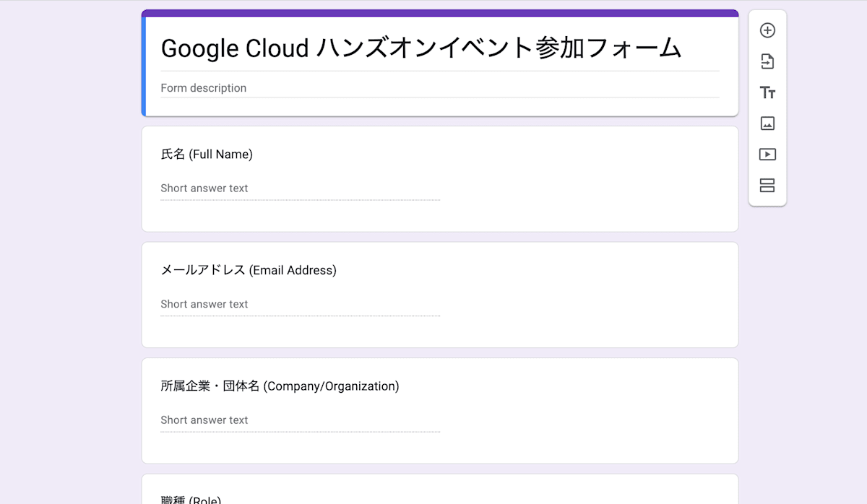This screenshot has width=867, height=504.
Task: Add a title and description block
Action: (x=767, y=92)
